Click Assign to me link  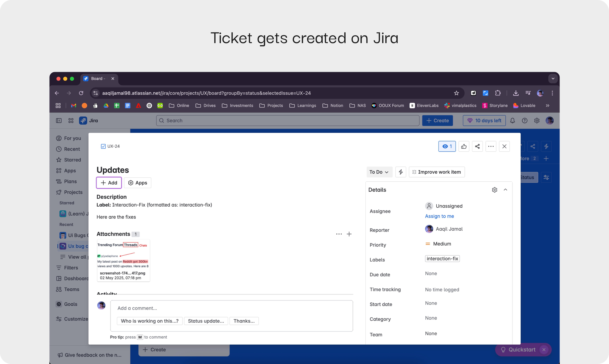(x=439, y=216)
